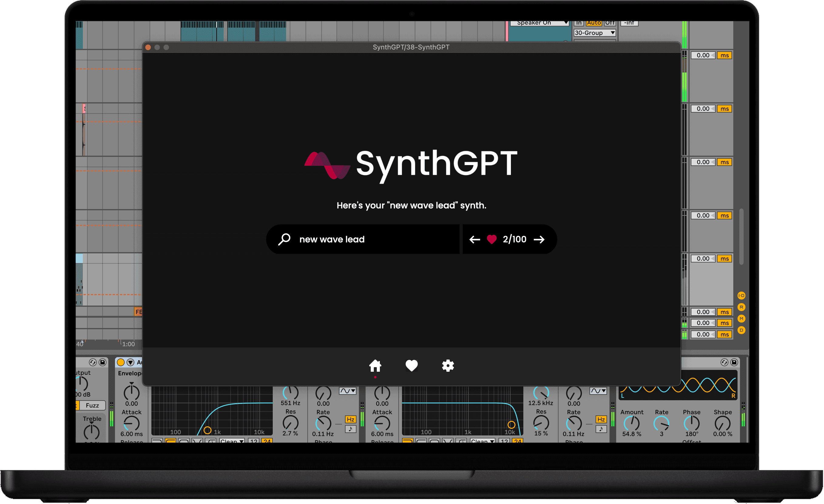
Task: Toggle the topmost ms track delay unit button
Action: 724,55
